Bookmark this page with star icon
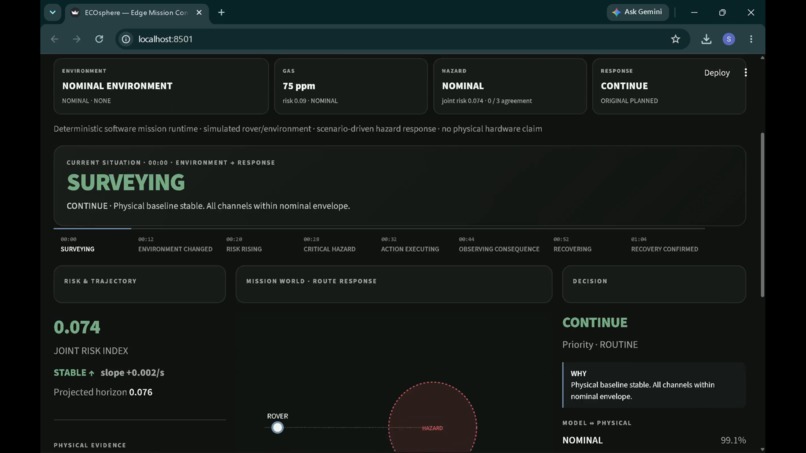The height and width of the screenshot is (453, 806). pos(675,39)
